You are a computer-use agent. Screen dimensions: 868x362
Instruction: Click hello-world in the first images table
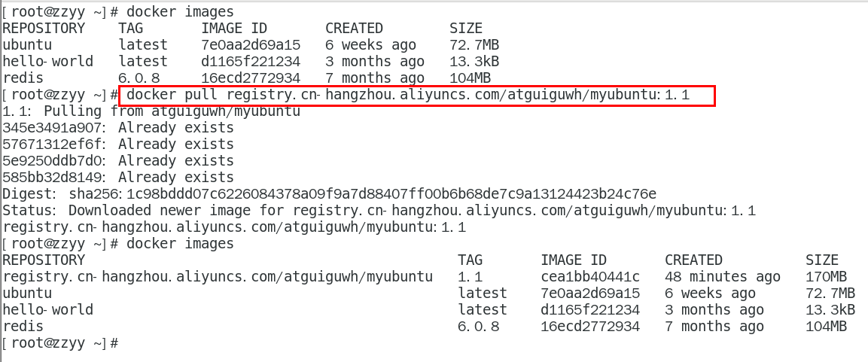pos(47,62)
